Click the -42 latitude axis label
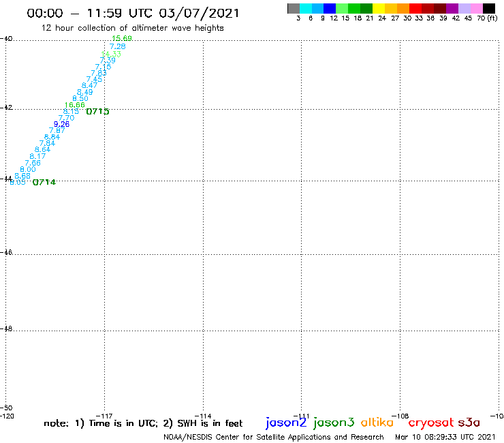Viewport: 504px width, 443px height. [6, 107]
